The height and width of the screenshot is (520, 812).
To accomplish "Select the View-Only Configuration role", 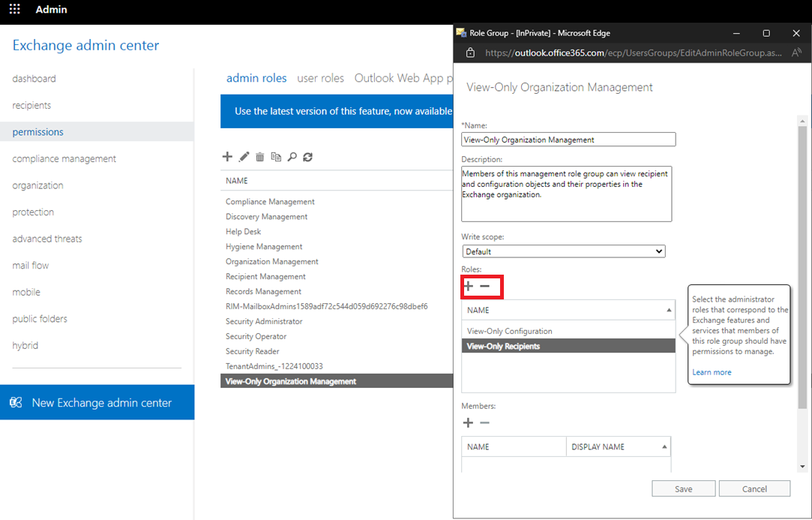I will (568, 331).
